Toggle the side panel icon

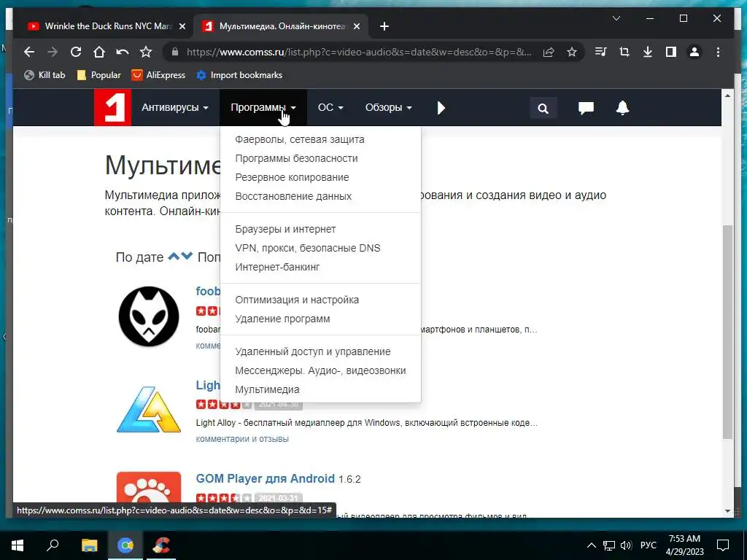click(x=671, y=52)
